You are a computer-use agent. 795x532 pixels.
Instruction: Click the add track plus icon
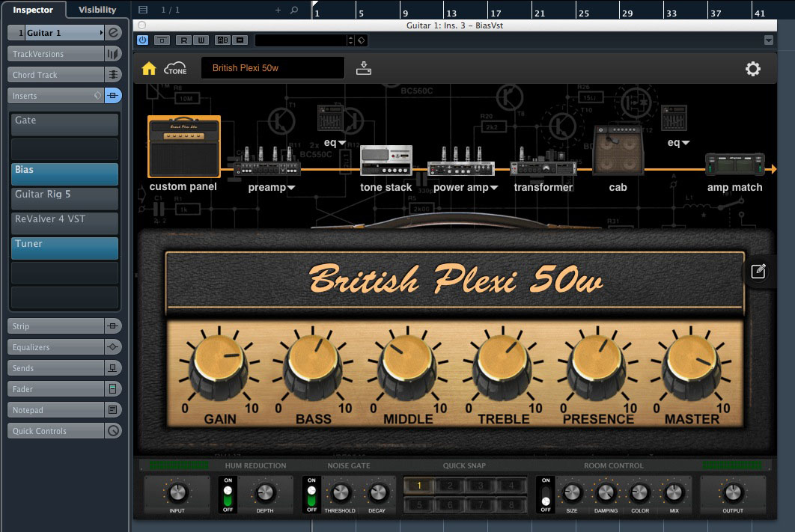click(278, 10)
